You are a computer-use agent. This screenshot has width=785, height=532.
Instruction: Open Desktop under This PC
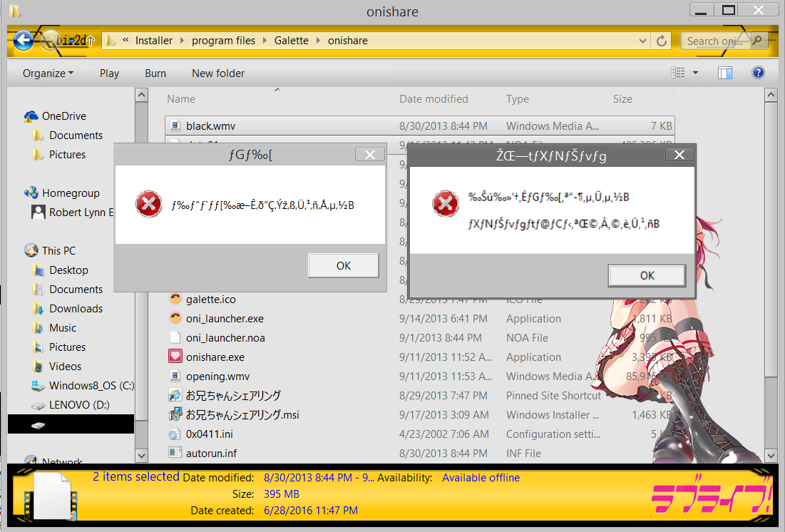click(x=68, y=270)
